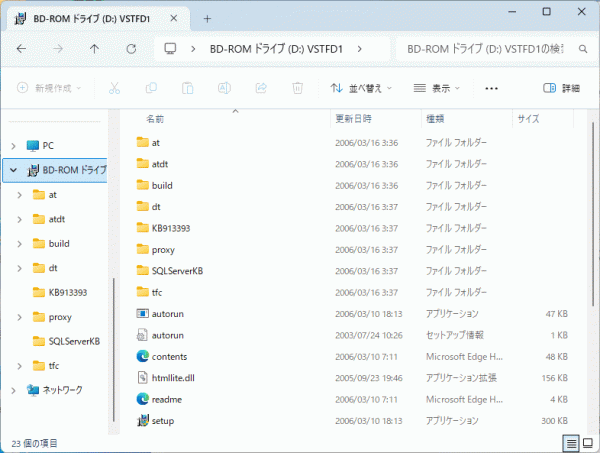Click the 2005/09/23 19:46 date cell
Screen dimensions: 600x453
click(x=369, y=378)
